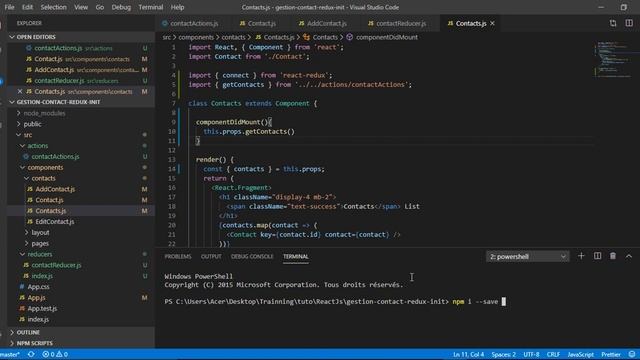Open App.css in the file tree

click(38, 287)
